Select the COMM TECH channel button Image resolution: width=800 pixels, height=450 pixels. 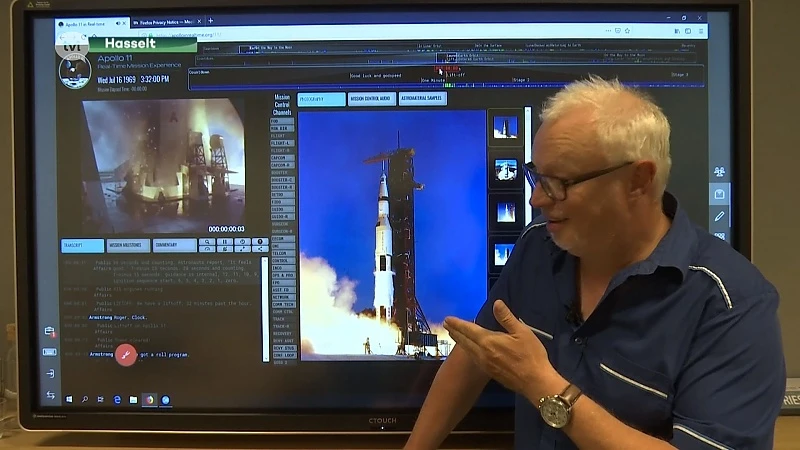coord(282,304)
